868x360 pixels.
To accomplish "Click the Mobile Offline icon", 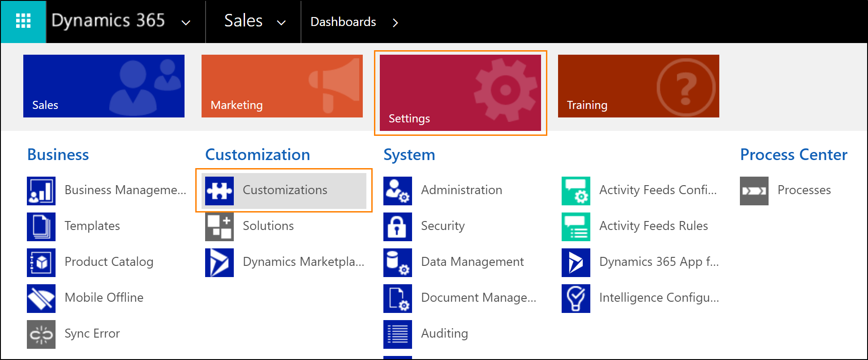I will click(x=41, y=298).
